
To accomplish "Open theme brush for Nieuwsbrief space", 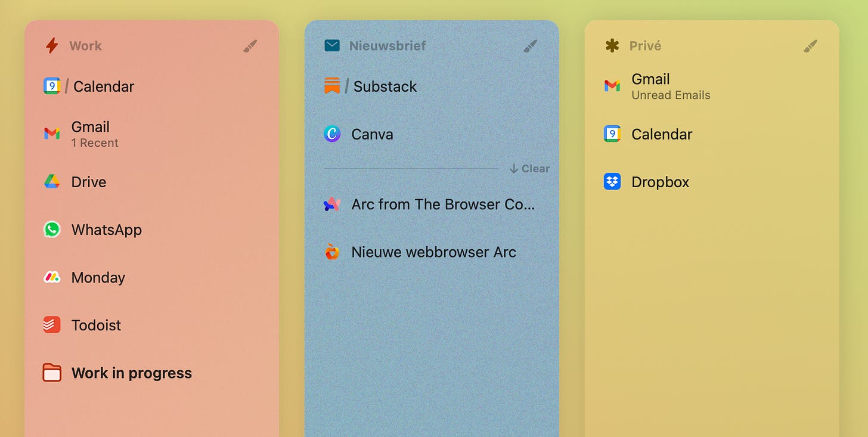I will pos(531,46).
